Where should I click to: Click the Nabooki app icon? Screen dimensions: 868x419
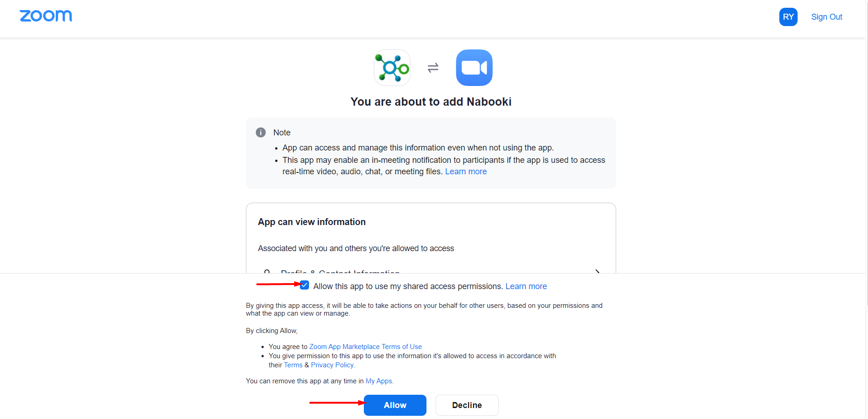click(392, 68)
